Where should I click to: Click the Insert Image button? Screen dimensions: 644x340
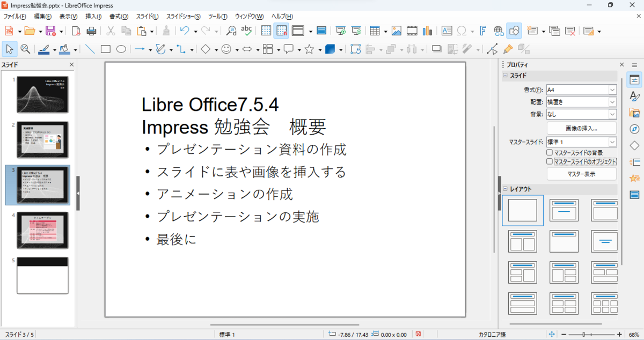[582, 128]
